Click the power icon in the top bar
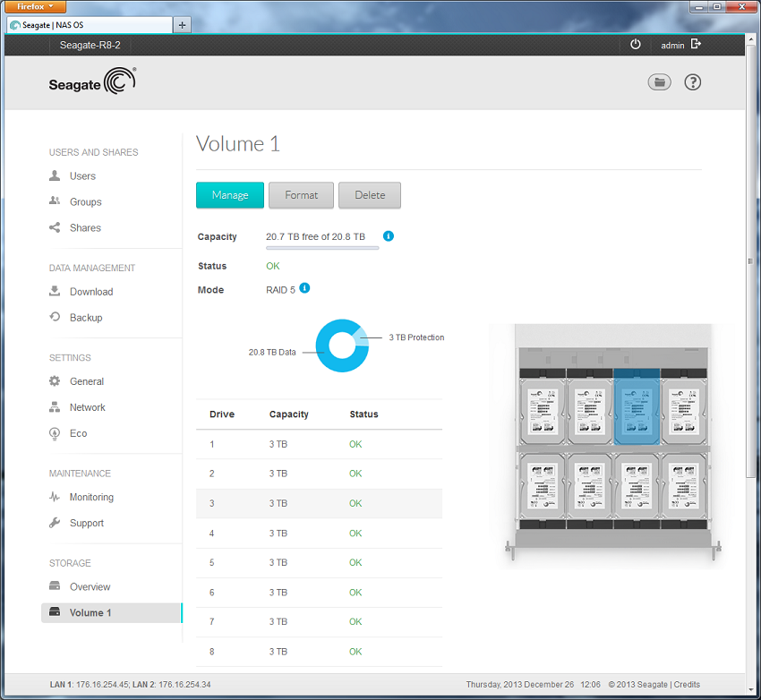 (x=636, y=45)
